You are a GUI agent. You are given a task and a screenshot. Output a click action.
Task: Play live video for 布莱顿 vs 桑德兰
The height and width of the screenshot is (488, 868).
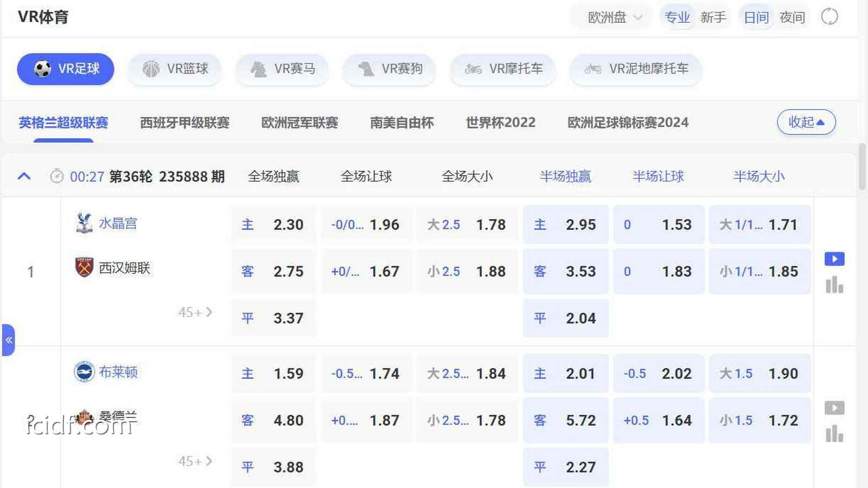click(x=834, y=408)
